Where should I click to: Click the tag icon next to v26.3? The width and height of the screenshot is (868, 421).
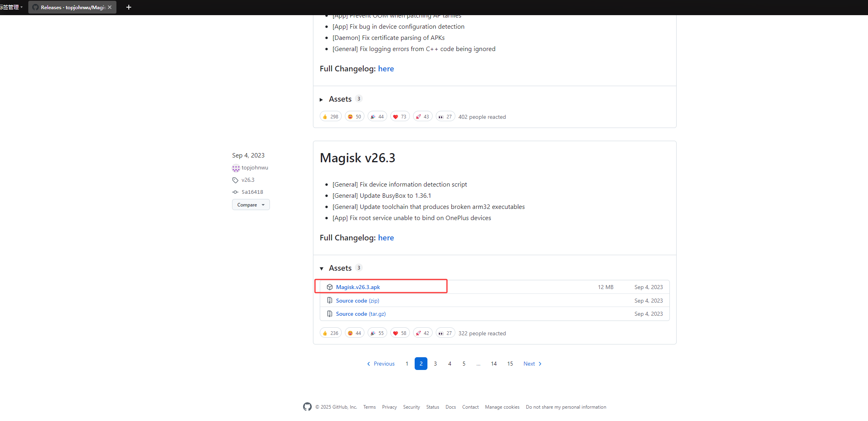(235, 180)
